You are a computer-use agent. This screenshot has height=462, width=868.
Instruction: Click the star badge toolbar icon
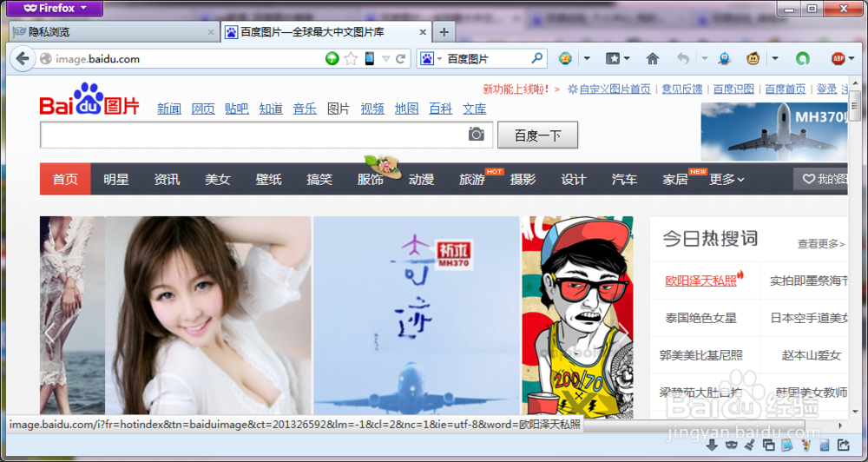(565, 58)
